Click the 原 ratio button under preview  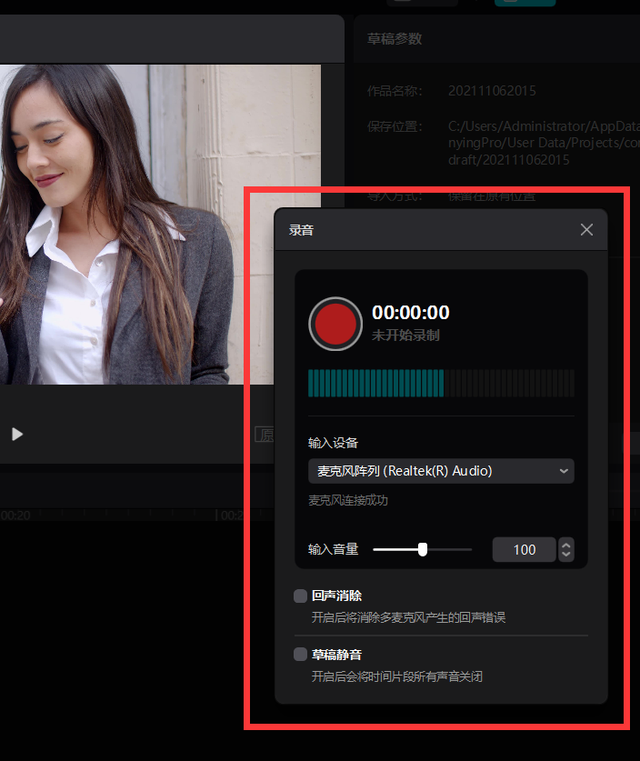point(264,434)
